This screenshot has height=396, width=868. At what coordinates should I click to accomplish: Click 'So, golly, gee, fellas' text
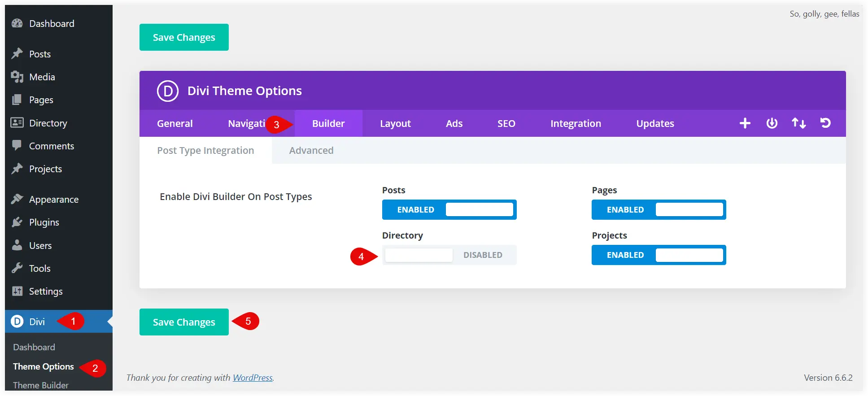(824, 14)
